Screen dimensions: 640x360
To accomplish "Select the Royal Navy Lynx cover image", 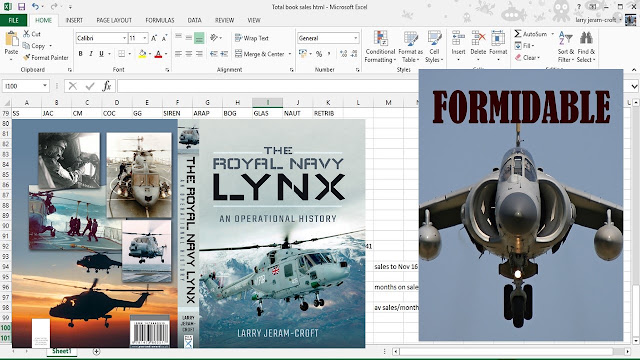I will 189,233.
